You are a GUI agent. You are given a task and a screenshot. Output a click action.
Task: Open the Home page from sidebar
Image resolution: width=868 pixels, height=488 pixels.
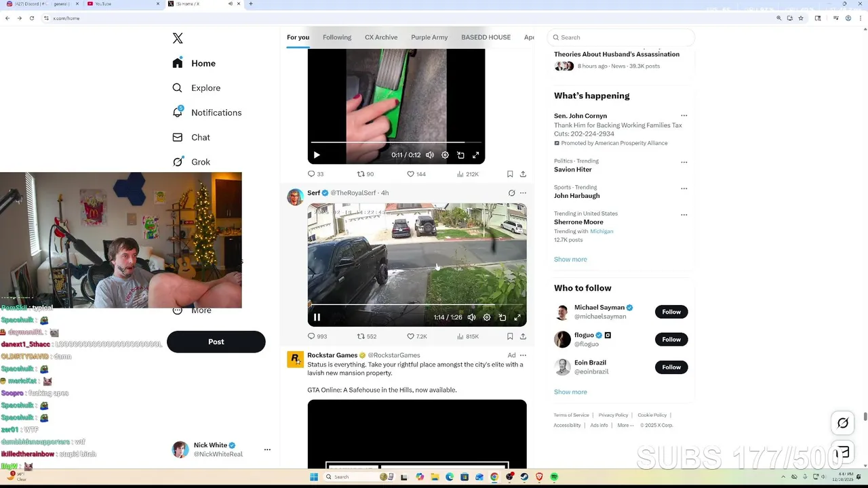coord(194,63)
